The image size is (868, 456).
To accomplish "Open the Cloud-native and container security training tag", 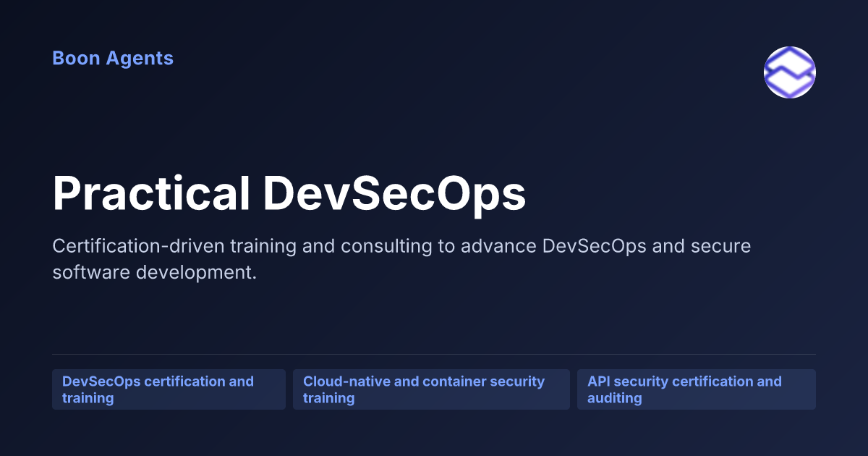I will click(x=431, y=389).
